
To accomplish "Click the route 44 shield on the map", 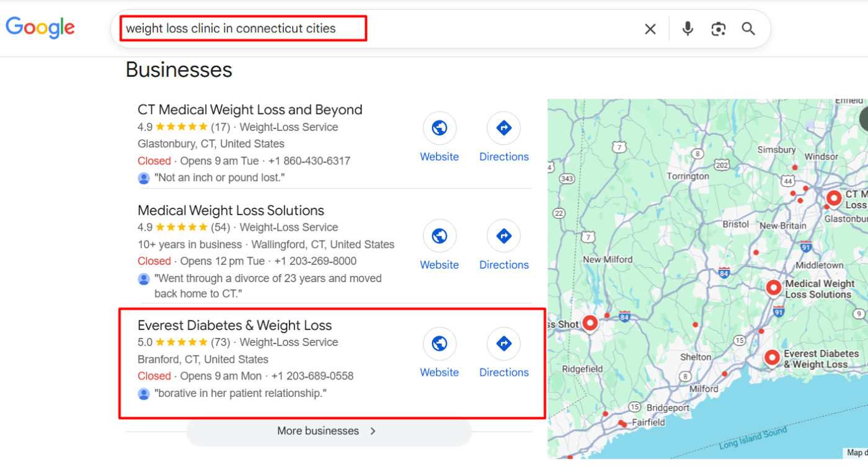I will [788, 180].
